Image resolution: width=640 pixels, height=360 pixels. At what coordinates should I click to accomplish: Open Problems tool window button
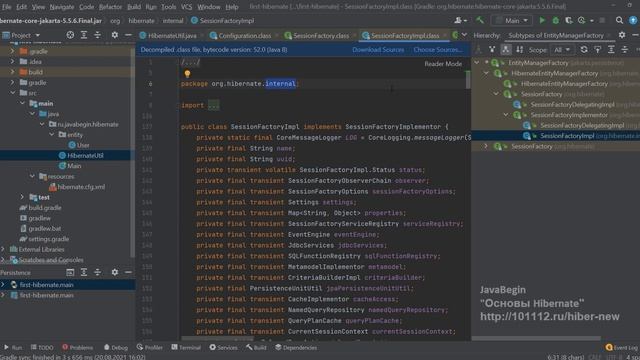tap(78, 347)
